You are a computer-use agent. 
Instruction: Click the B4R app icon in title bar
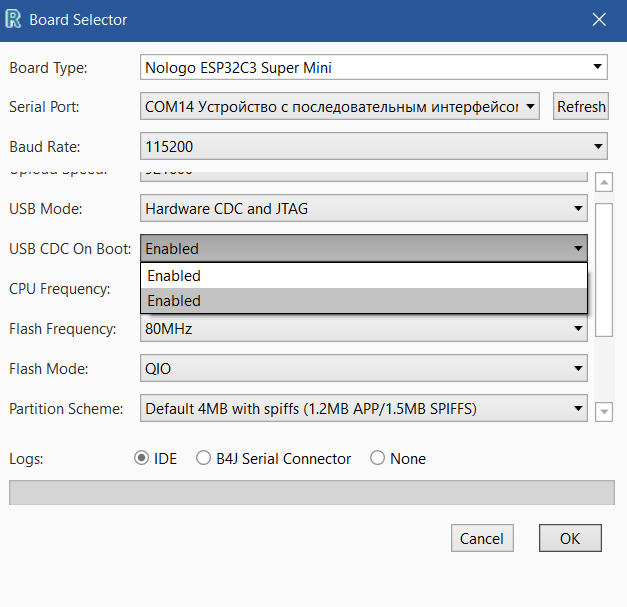pos(13,19)
